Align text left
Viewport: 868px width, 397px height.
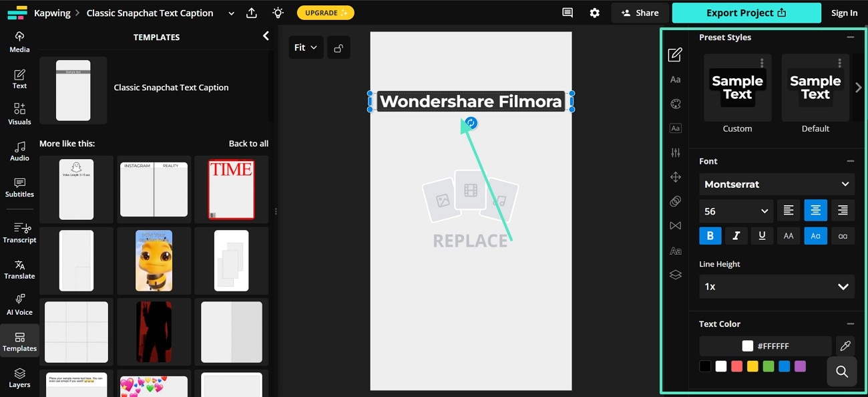click(789, 211)
